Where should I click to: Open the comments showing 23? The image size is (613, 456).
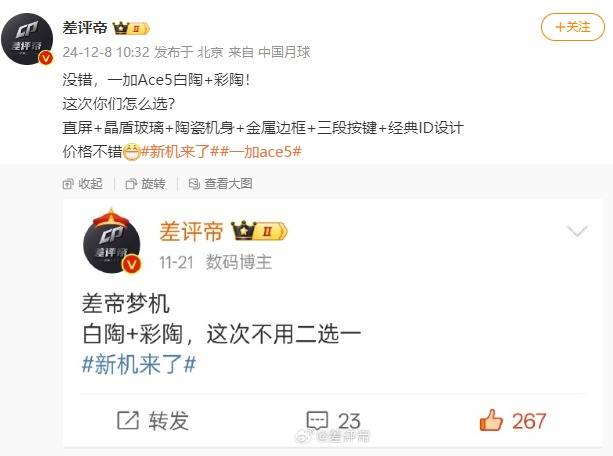[333, 421]
